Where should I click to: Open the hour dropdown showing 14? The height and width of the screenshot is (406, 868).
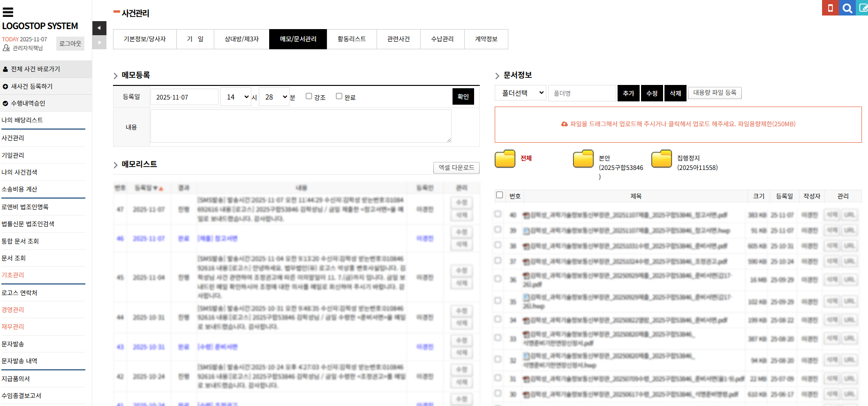(236, 97)
